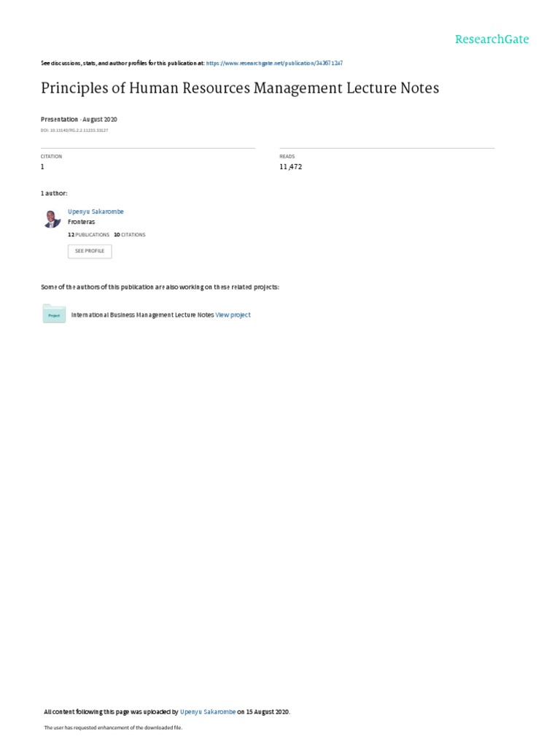Open Upenyu Sakarombe author name link under photo
This screenshot has height=747, width=560.
tap(96, 212)
